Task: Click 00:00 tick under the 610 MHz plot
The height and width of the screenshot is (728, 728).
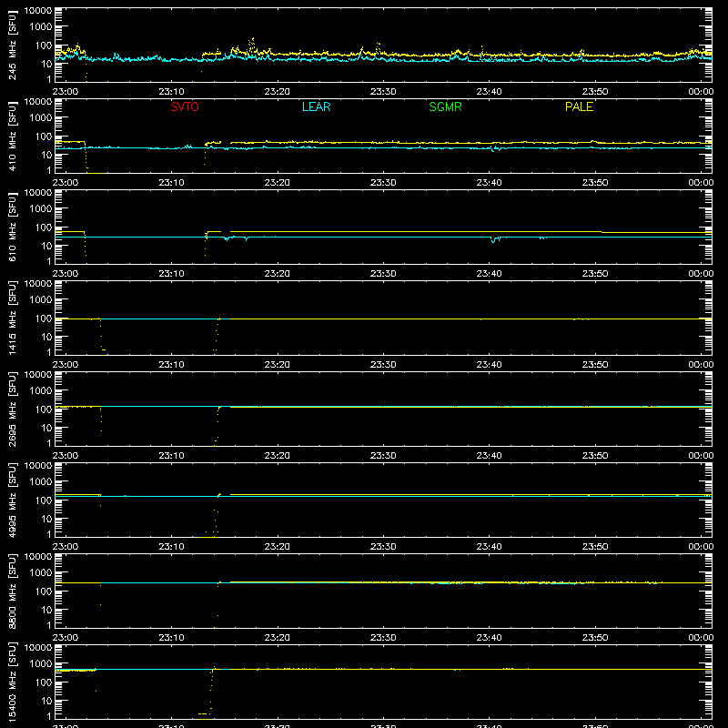Action: (x=701, y=274)
